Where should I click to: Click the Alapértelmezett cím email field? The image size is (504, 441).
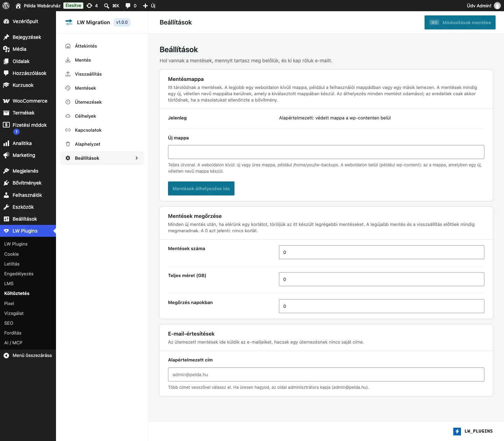click(x=326, y=374)
